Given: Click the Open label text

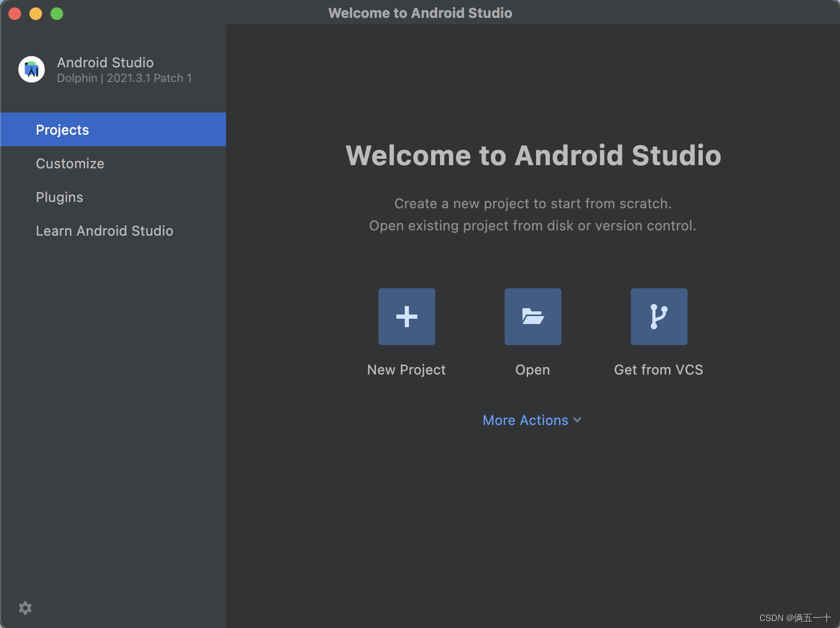Looking at the screenshot, I should [532, 370].
